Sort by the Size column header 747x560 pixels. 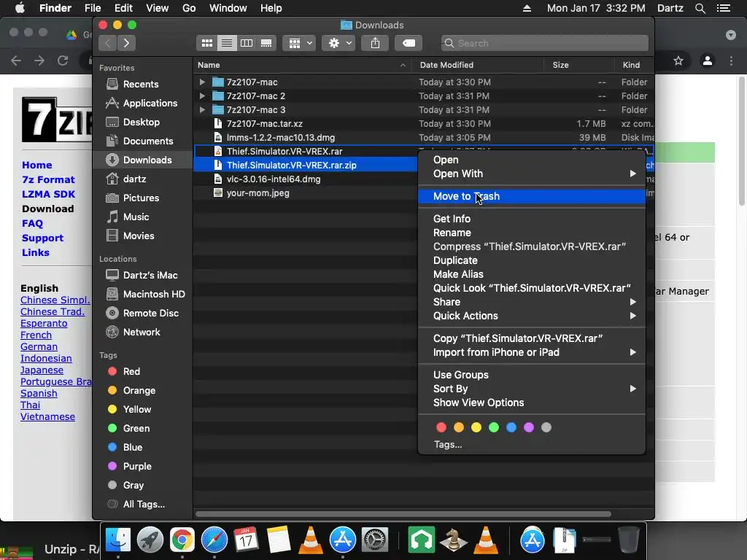(578, 65)
